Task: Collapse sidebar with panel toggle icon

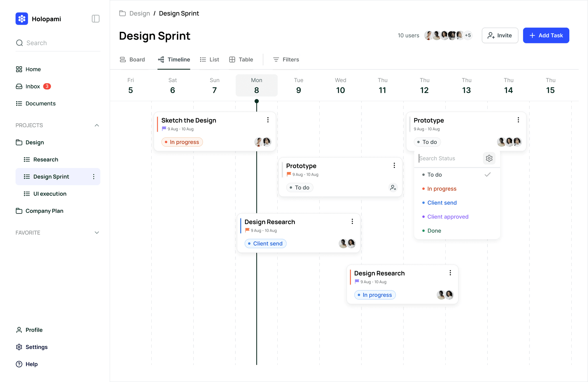Action: pyautogui.click(x=96, y=19)
